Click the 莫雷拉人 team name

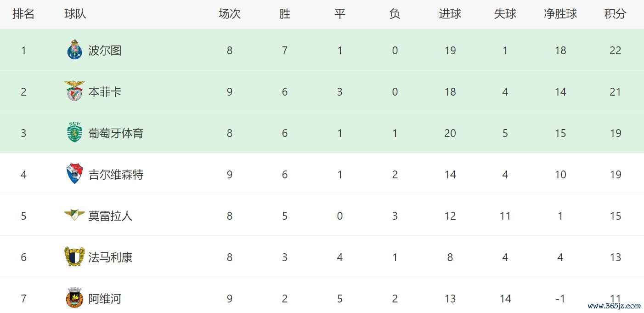click(110, 216)
